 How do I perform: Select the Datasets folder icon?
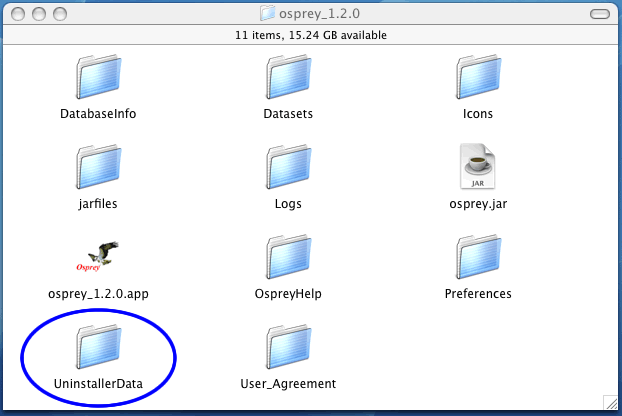pos(288,76)
